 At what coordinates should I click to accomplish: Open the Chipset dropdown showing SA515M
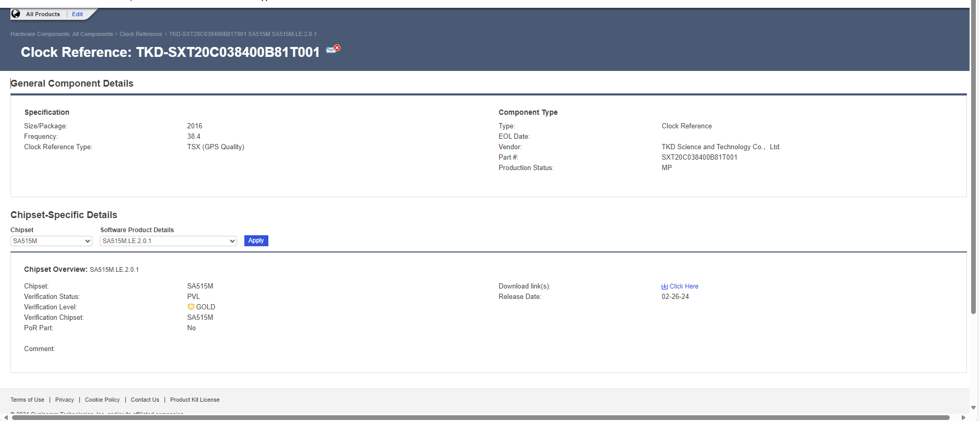click(51, 241)
